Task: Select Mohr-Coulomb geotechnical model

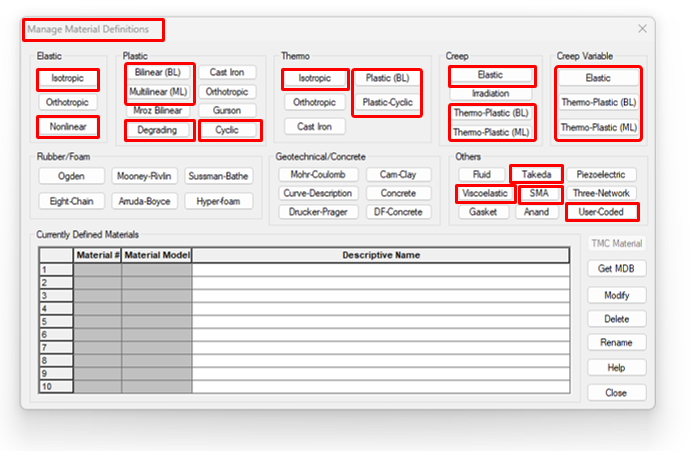Action: [318, 175]
